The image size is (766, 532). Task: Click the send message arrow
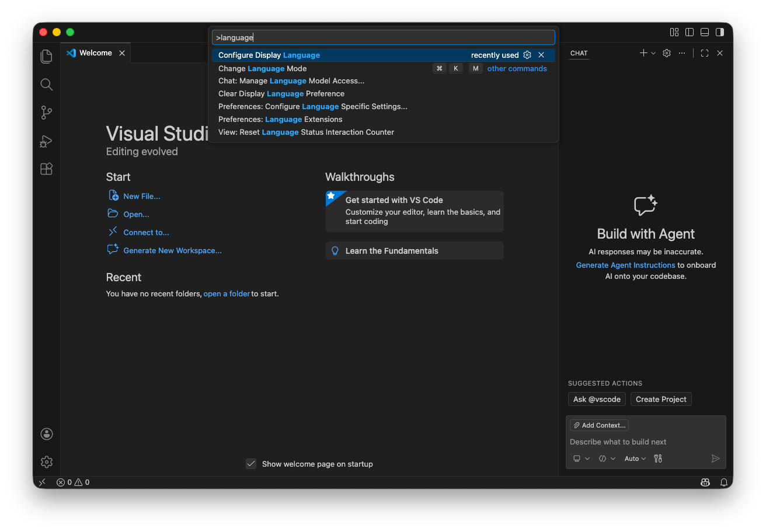tap(716, 459)
